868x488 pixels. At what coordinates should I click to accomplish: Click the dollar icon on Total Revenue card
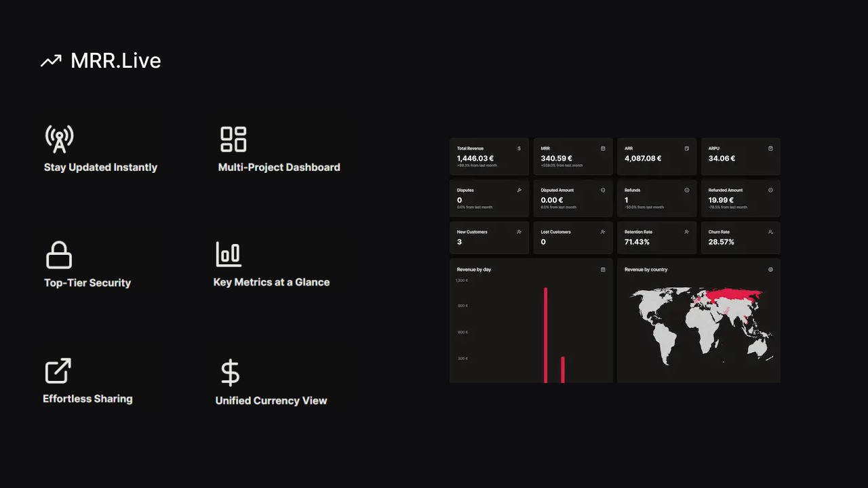[x=519, y=148]
